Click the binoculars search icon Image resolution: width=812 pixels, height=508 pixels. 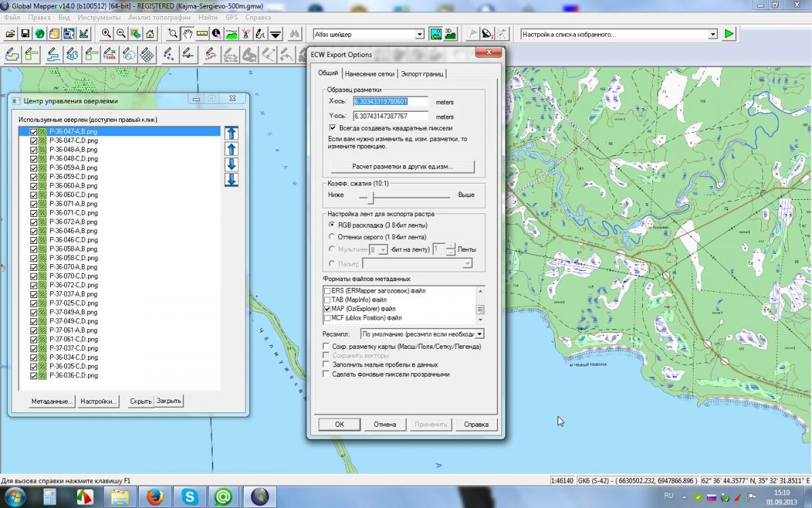[x=294, y=34]
